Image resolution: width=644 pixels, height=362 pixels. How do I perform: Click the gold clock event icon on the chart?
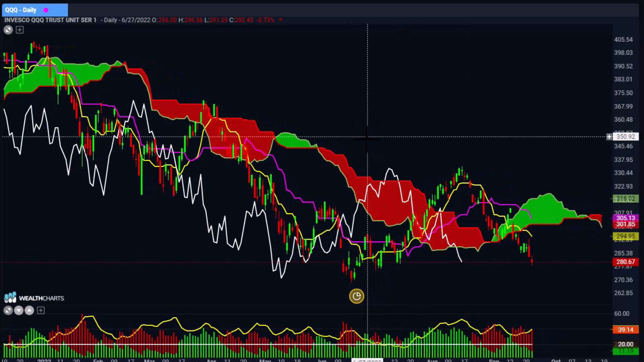click(357, 296)
